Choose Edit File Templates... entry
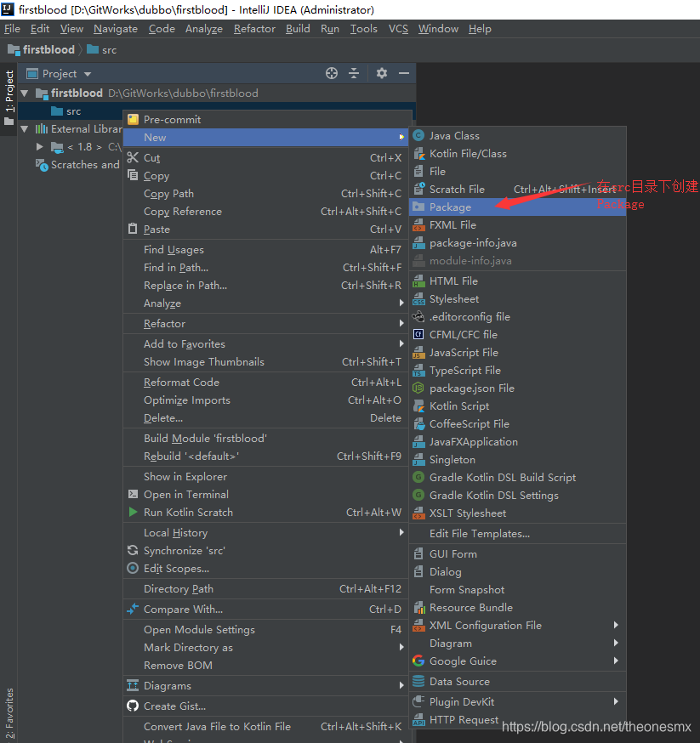Screen dimensions: 700x743 click(517, 534)
